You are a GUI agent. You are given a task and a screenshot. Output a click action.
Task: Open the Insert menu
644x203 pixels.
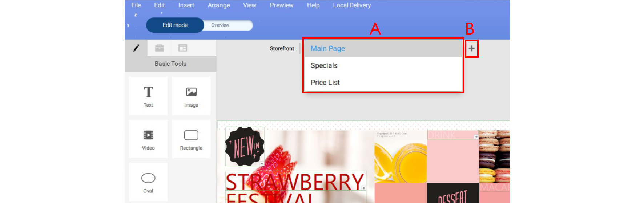click(x=186, y=5)
